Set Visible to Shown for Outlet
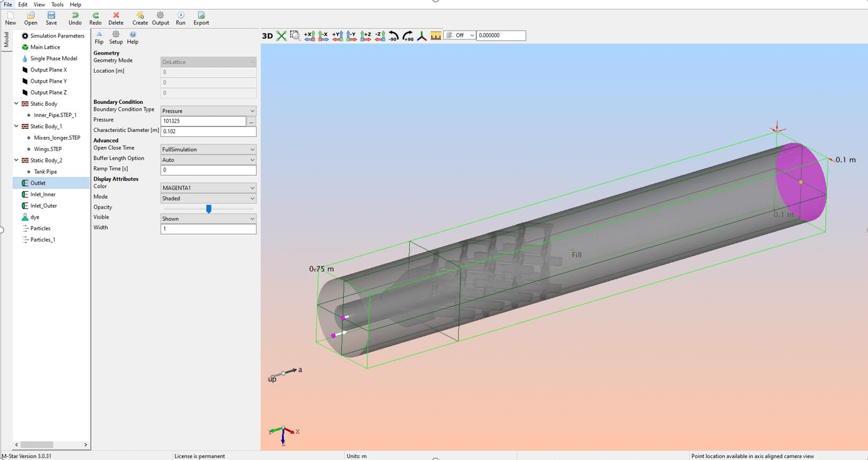This screenshot has height=460, width=868. (x=207, y=218)
